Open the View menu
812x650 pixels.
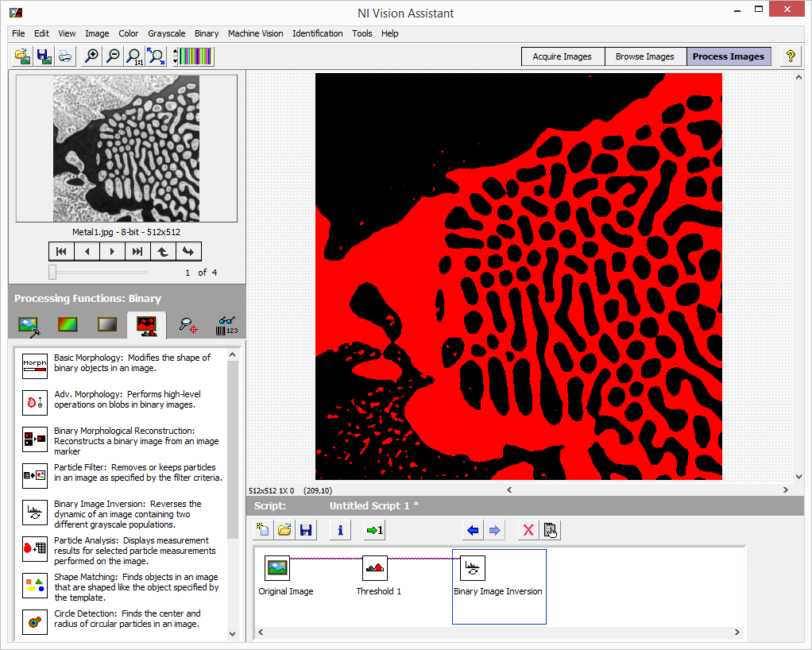pos(67,33)
